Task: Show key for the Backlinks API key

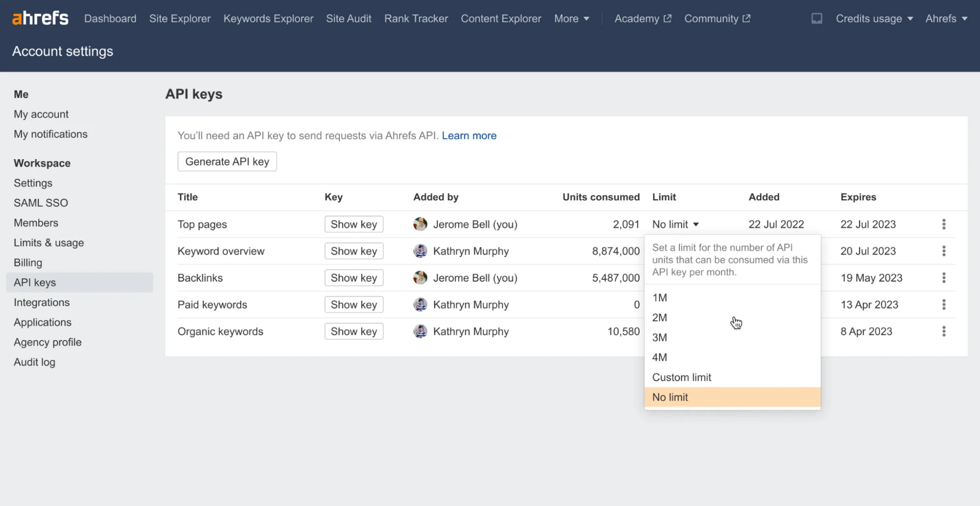Action: coord(353,277)
